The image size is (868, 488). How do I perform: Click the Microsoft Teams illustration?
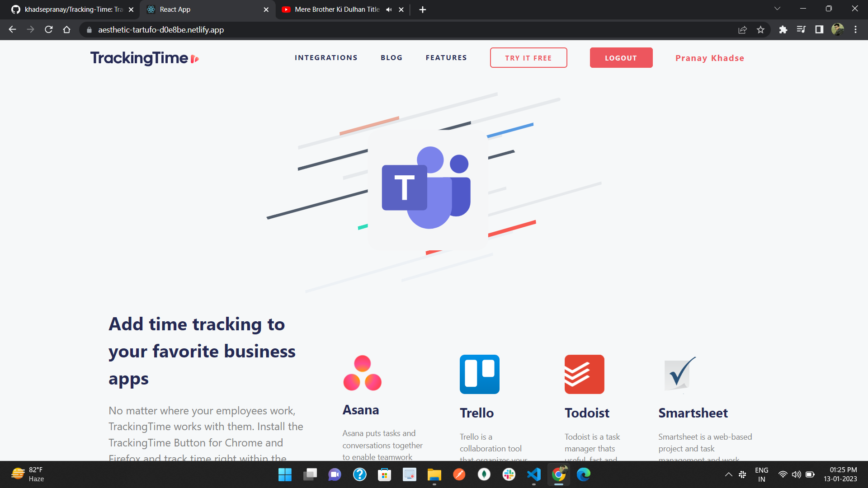coord(428,189)
